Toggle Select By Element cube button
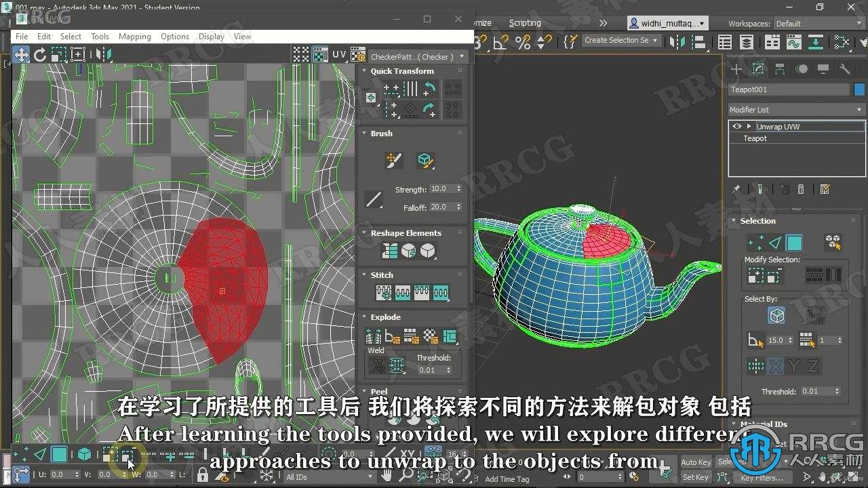 click(x=776, y=316)
